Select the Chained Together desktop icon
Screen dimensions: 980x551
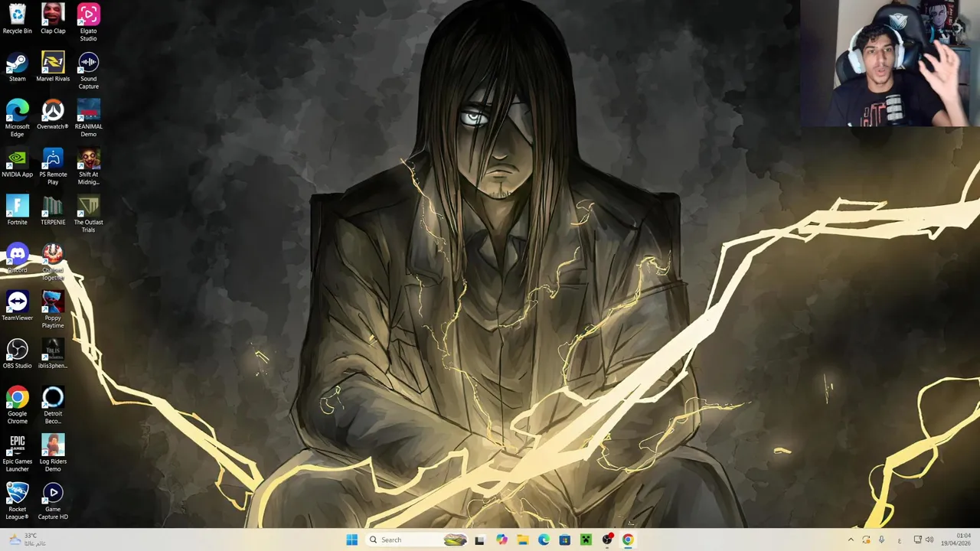point(53,262)
